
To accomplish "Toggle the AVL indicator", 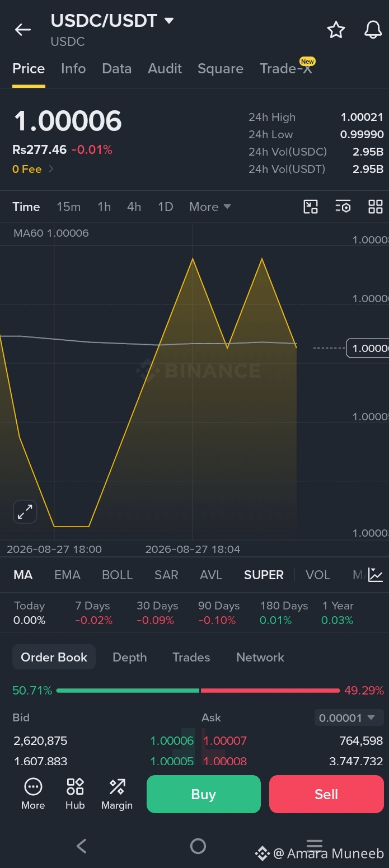I will point(211,575).
